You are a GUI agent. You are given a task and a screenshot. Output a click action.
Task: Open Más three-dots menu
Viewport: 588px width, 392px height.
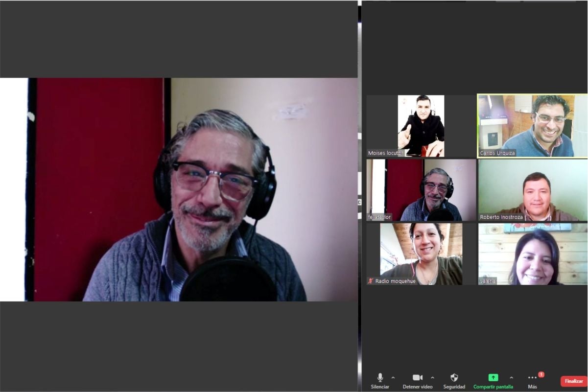532,377
